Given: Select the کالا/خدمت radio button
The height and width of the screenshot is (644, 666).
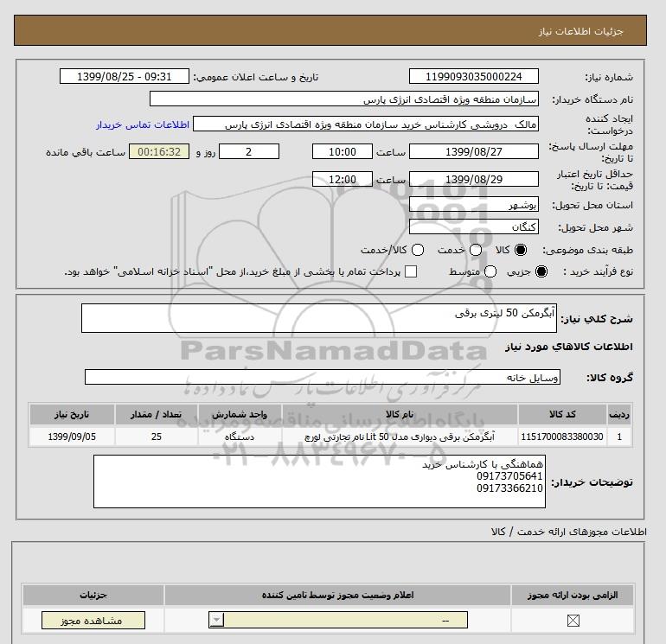Looking at the screenshot, I should point(418,250).
